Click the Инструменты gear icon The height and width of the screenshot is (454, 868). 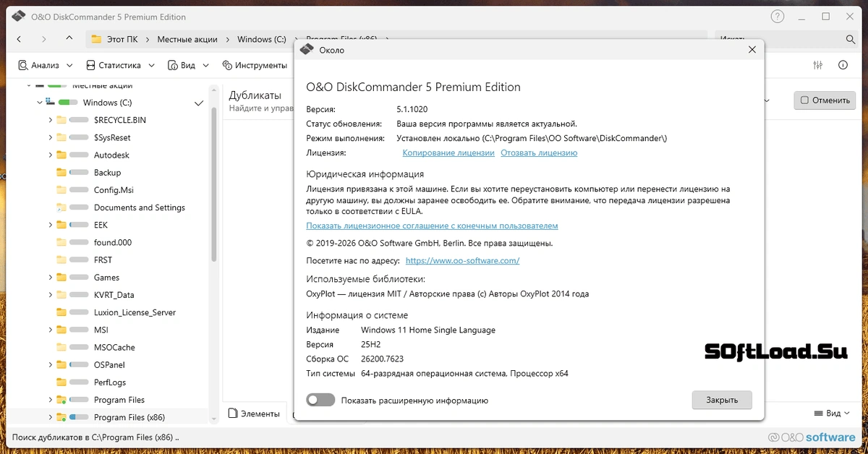227,65
